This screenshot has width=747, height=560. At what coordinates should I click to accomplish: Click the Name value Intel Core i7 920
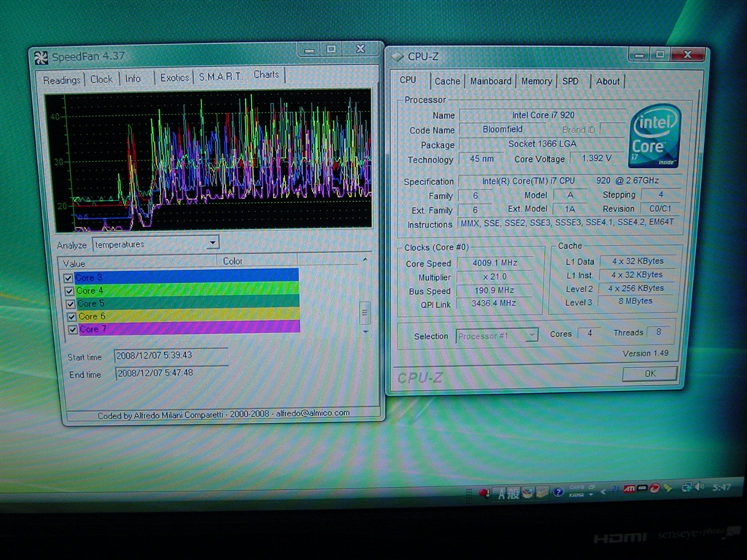pos(543,115)
